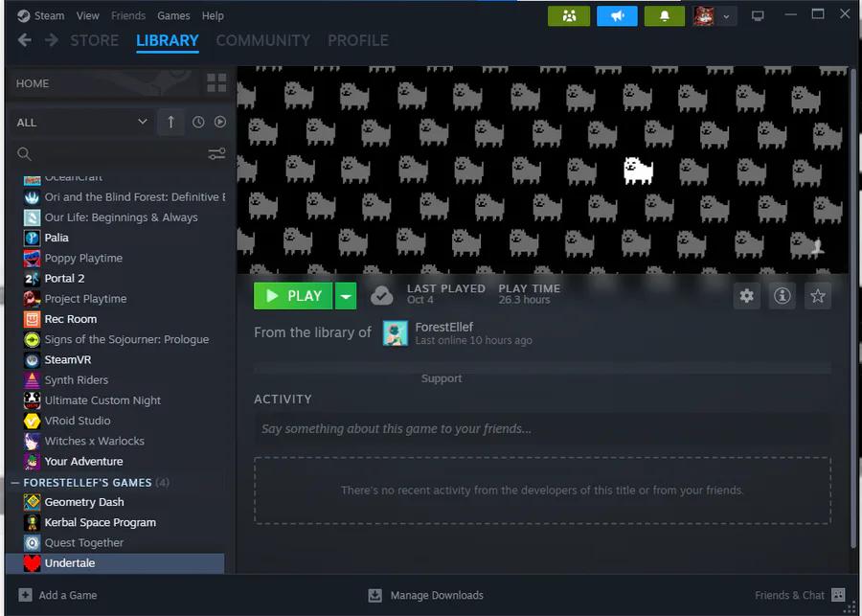Expand the ALL games filter dropdown
Viewport: 862px width, 616px height.
(x=81, y=122)
